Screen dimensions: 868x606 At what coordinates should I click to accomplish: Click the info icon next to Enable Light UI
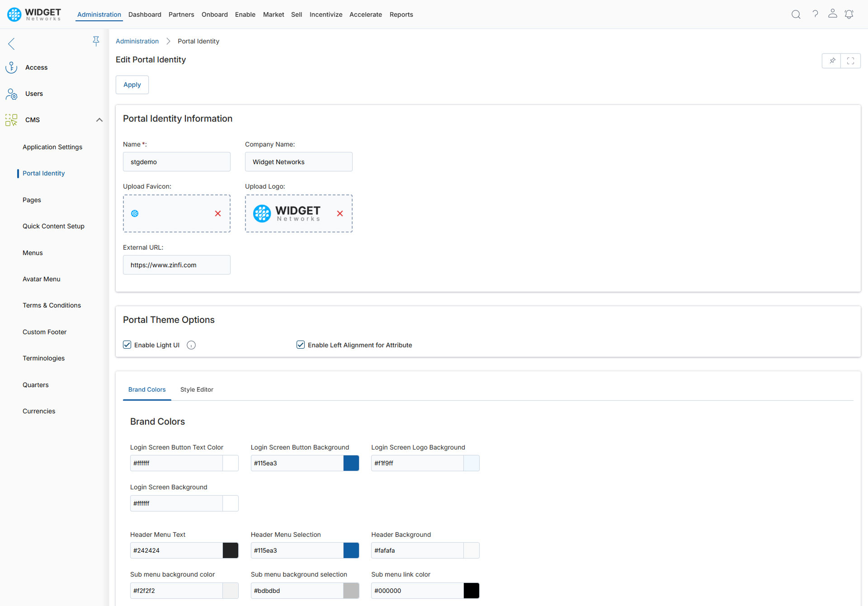[191, 345]
